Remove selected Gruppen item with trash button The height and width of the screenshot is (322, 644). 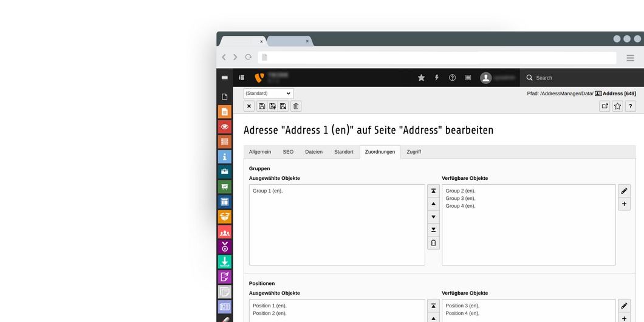[x=433, y=243]
